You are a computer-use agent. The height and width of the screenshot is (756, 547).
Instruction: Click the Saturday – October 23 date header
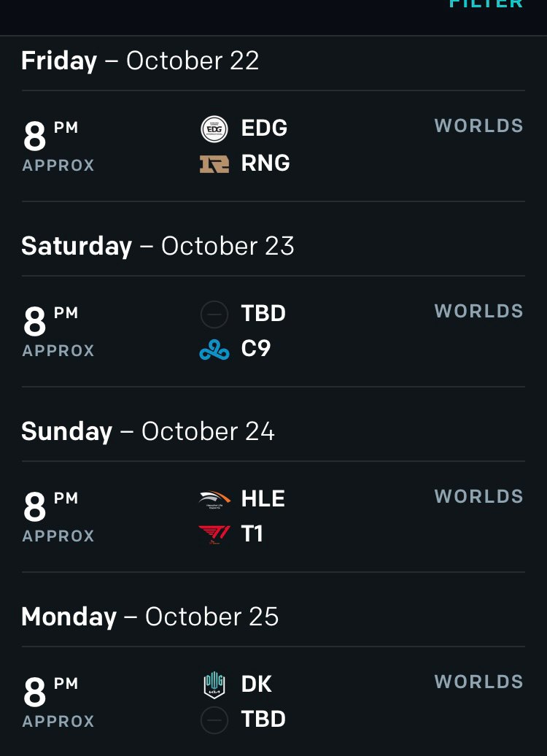158,246
